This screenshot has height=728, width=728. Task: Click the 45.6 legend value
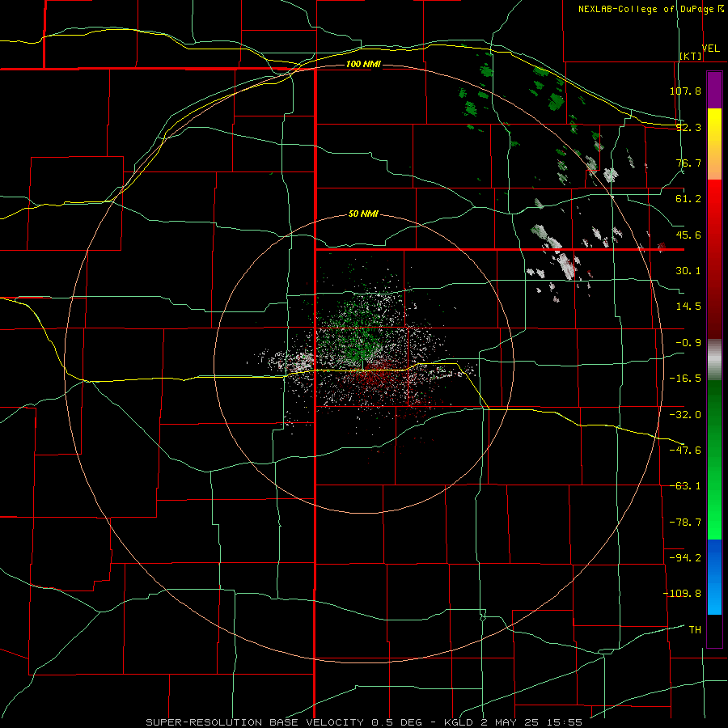point(688,235)
